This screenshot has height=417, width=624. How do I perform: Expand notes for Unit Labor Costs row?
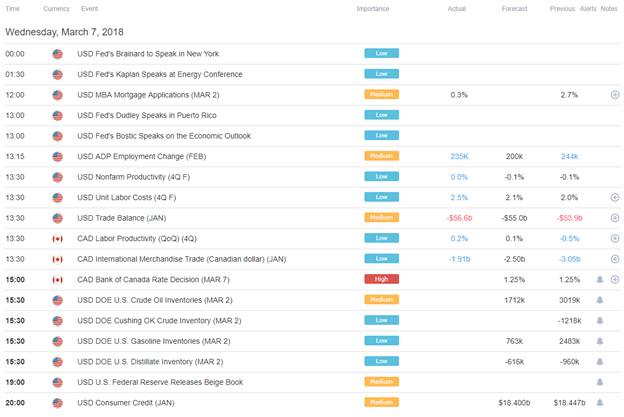614,198
